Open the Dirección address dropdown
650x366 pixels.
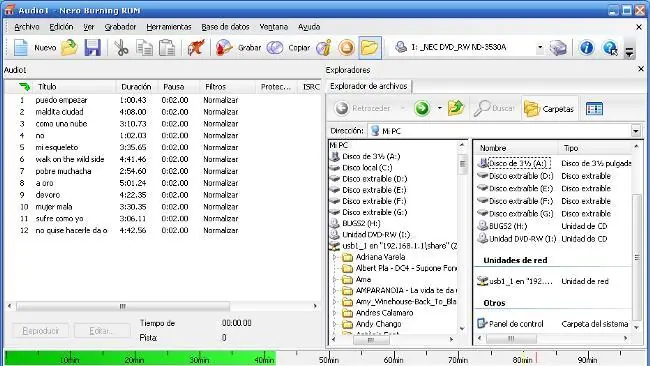(635, 131)
